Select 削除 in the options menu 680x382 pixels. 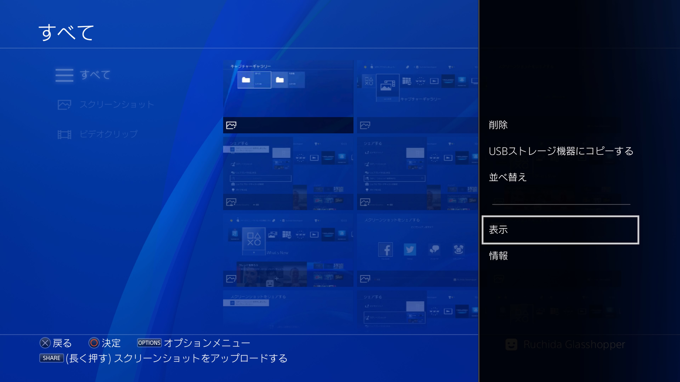pyautogui.click(x=498, y=125)
